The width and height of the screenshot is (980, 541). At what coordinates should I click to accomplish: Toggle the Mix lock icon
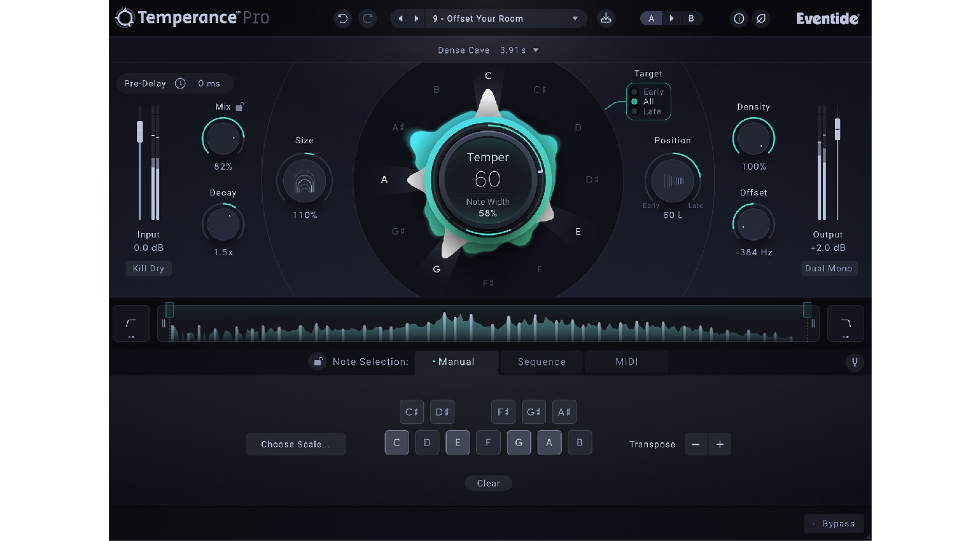[240, 107]
